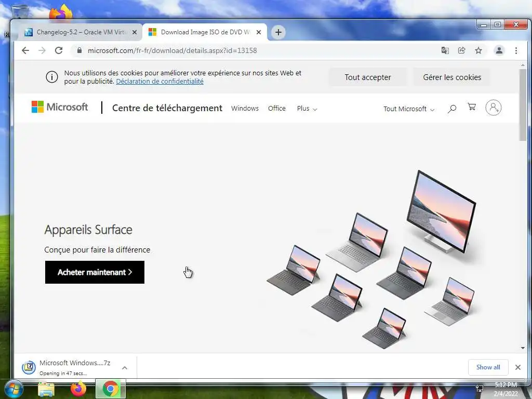
Task: Click the browser forward arrow
Action: coord(42,50)
